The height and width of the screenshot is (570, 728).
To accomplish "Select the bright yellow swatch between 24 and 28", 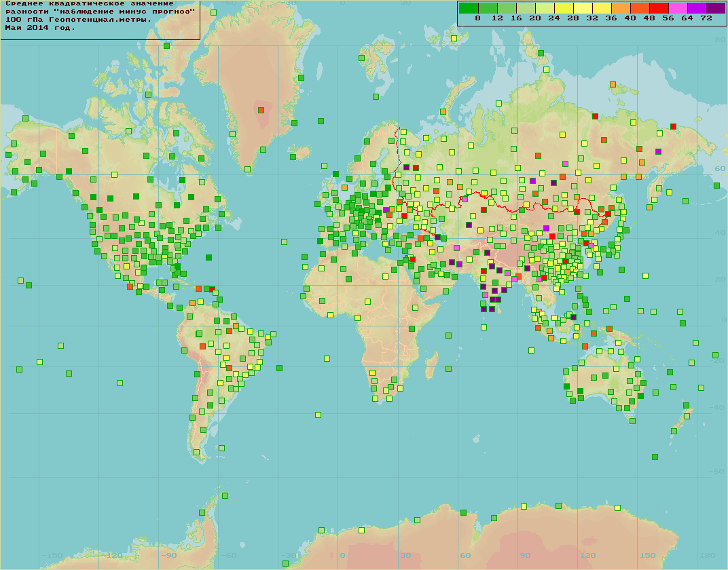I will coord(564,8).
